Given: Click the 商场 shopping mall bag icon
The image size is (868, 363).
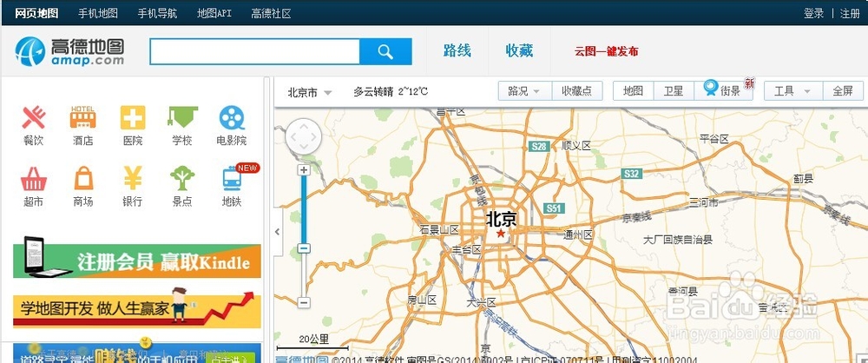Looking at the screenshot, I should [83, 178].
